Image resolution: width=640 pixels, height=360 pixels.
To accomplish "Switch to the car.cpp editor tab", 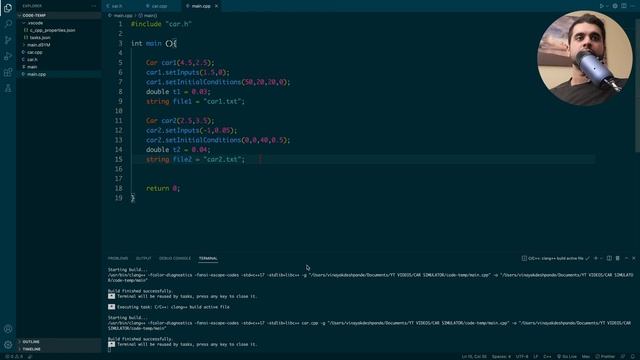I will point(160,6).
